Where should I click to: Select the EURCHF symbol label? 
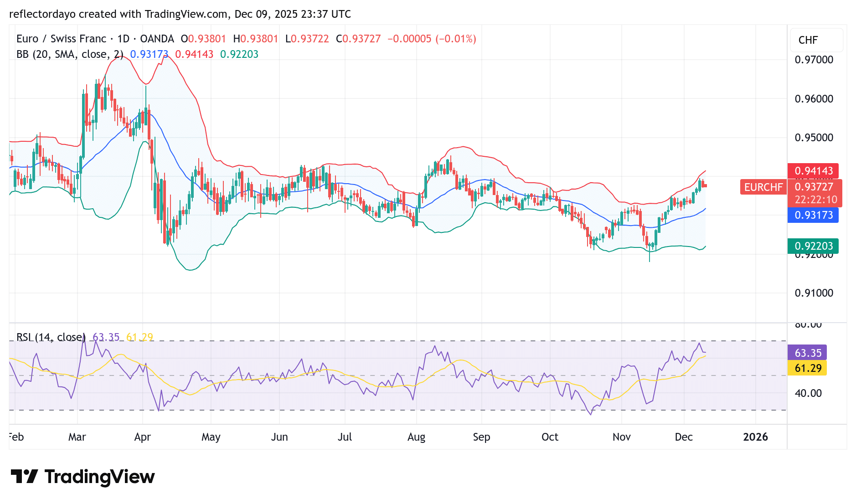tap(763, 187)
